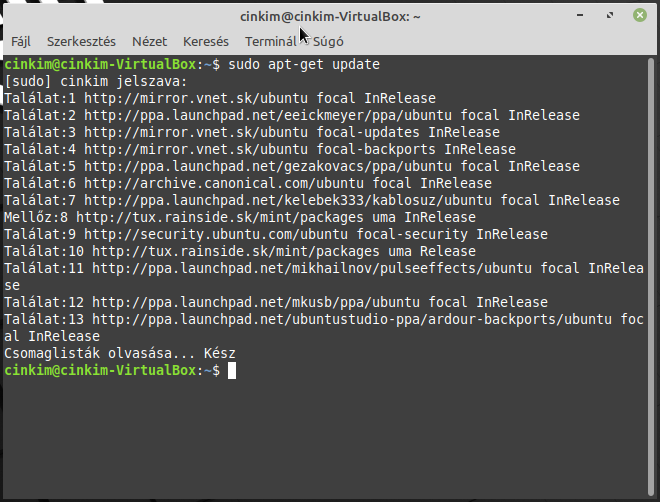The height and width of the screenshot is (502, 660).
Task: Open the Terminál menu
Action: [x=271, y=42]
